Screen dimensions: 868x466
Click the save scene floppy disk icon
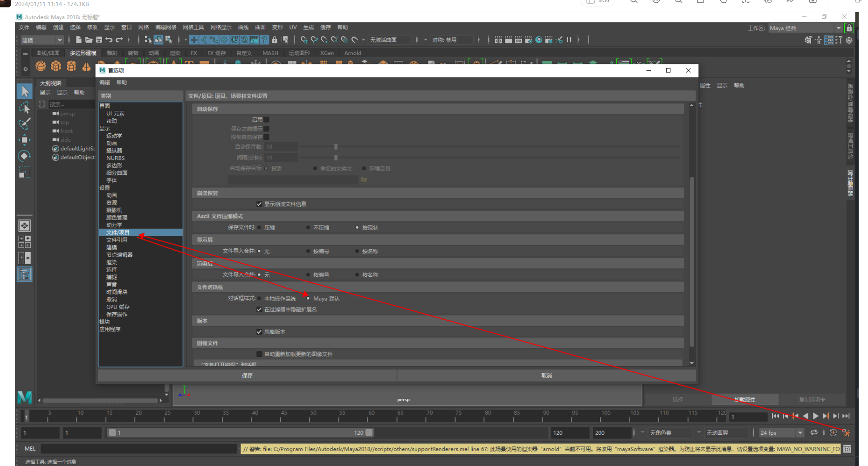(99, 40)
